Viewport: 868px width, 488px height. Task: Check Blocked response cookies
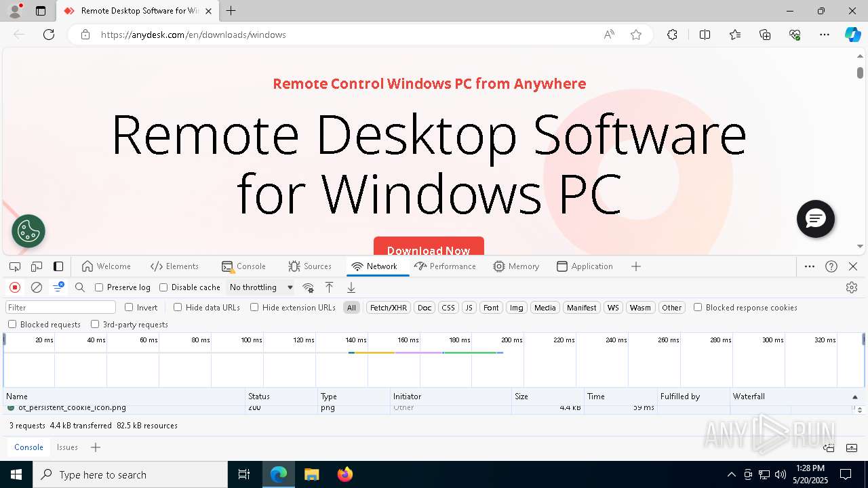[698, 307]
